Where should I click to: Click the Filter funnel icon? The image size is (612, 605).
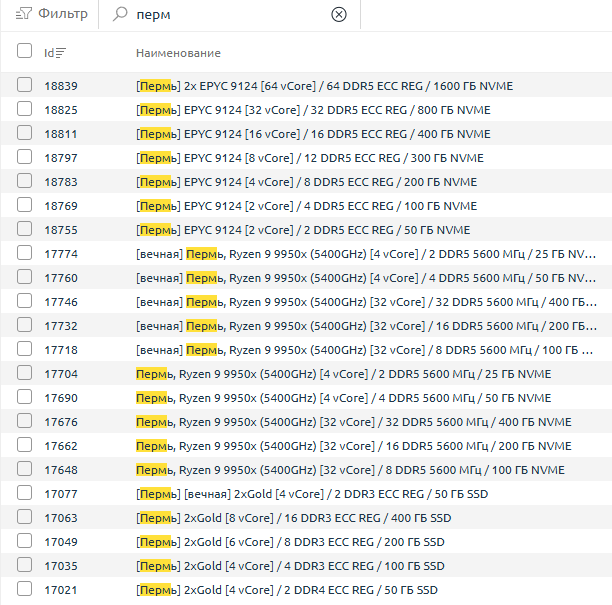pos(24,14)
